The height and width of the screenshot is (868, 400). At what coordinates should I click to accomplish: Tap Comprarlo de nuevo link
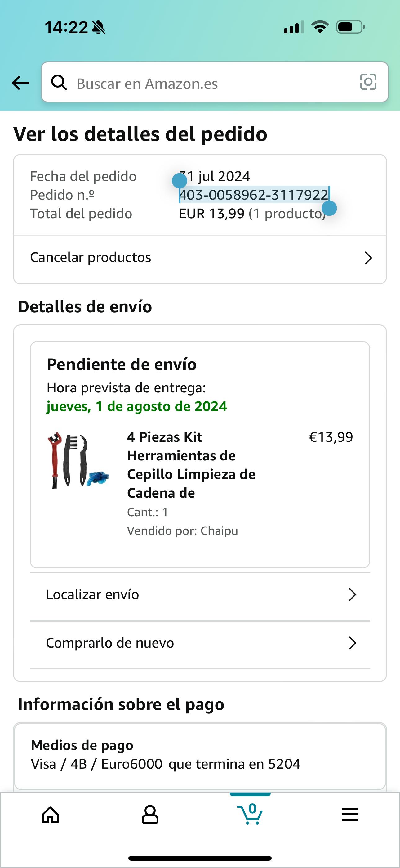110,643
